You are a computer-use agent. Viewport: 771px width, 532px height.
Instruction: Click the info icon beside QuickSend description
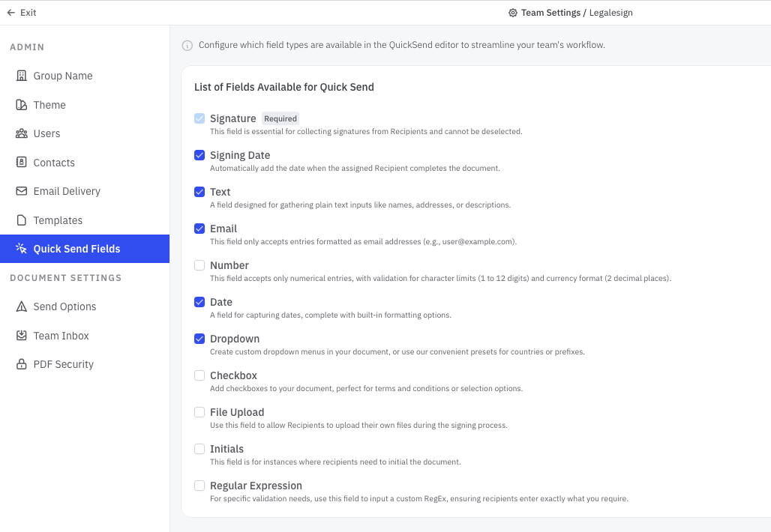coord(187,45)
